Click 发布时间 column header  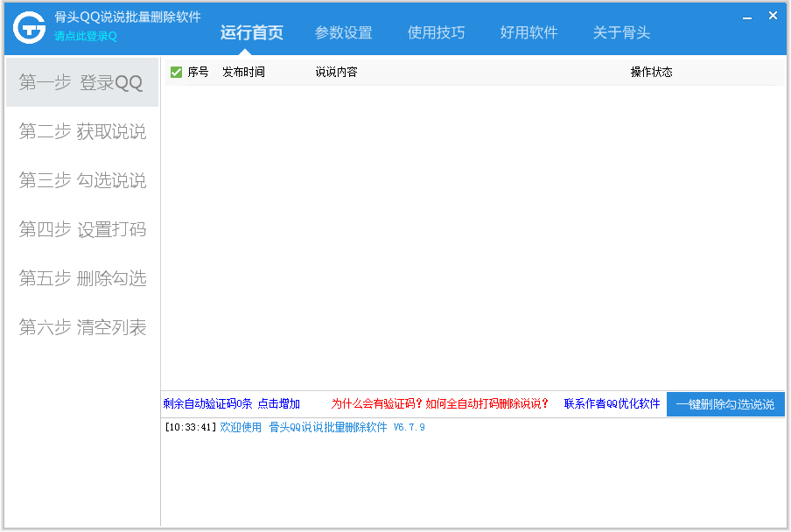click(x=243, y=72)
